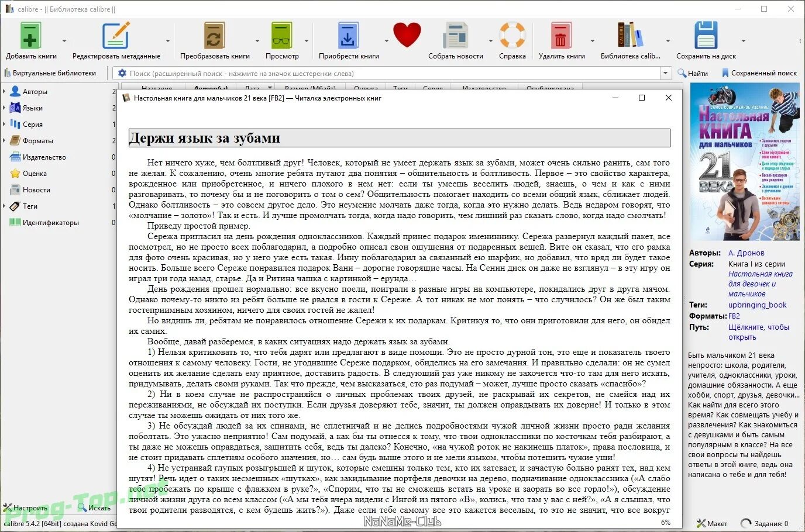
Task: Open series link Настольная книга для девочек и мальчиков
Action: coord(761,284)
